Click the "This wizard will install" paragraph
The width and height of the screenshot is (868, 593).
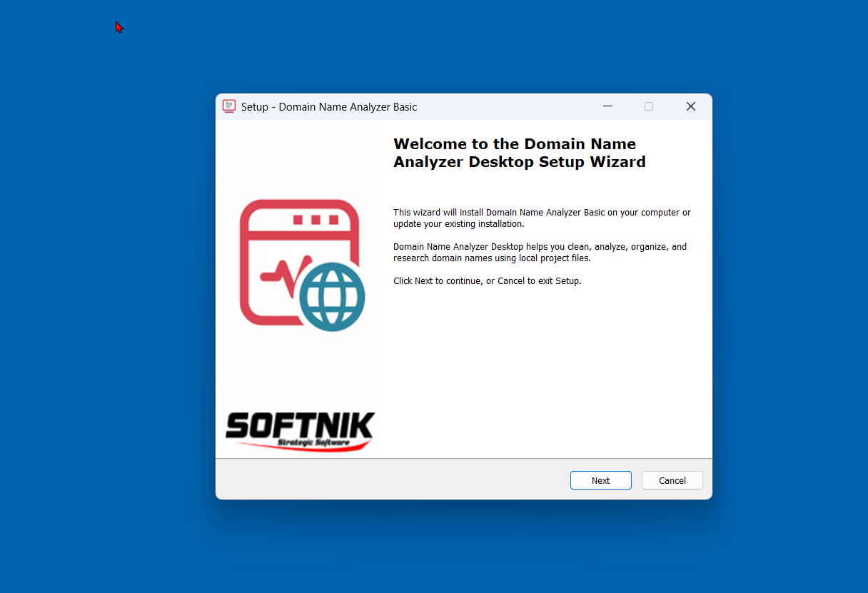(x=542, y=218)
